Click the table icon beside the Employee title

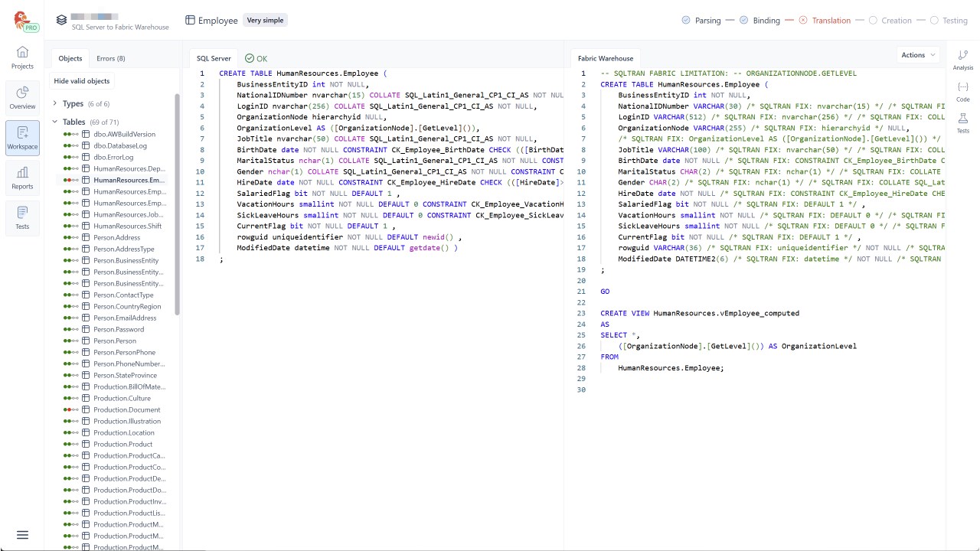[190, 21]
